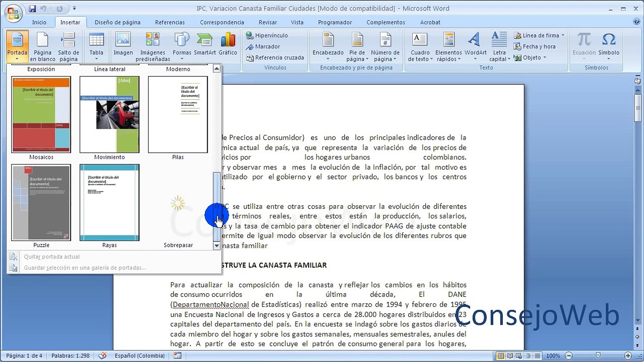Viewport: 644px width, 362px height.
Task: Switch to the Referencias tab
Action: (x=170, y=22)
